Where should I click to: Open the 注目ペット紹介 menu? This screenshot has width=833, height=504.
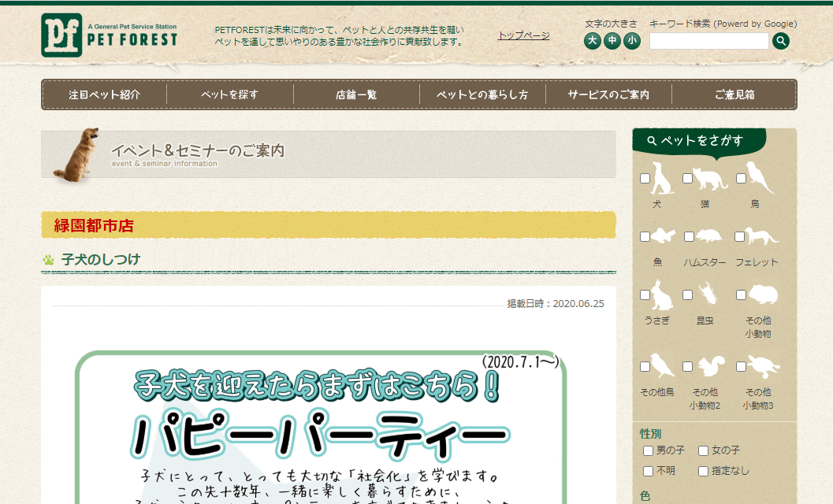coord(105,94)
